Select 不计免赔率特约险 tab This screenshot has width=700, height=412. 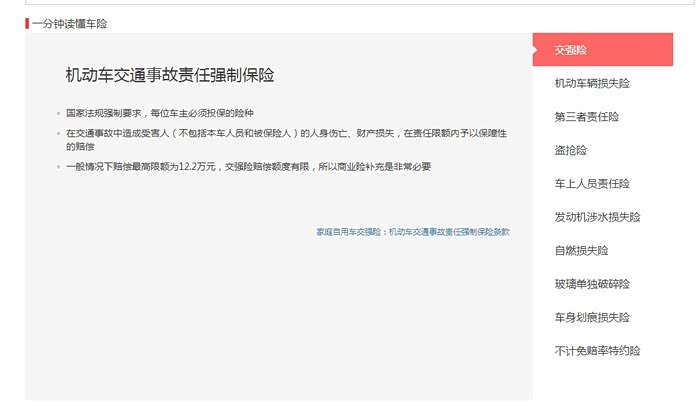[597, 351]
